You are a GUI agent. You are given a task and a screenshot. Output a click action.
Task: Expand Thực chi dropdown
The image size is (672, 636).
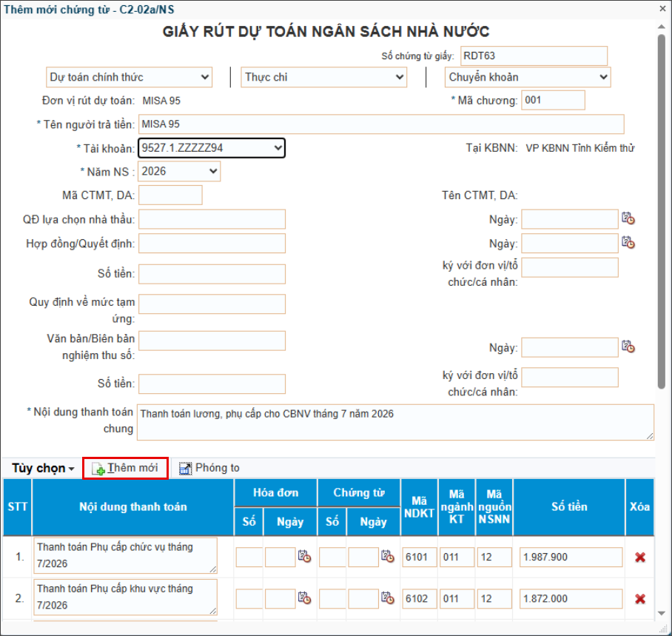[x=323, y=77]
